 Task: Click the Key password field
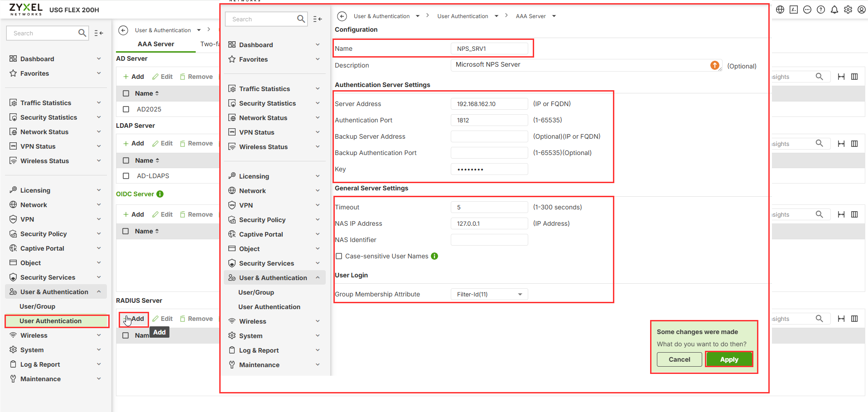489,169
